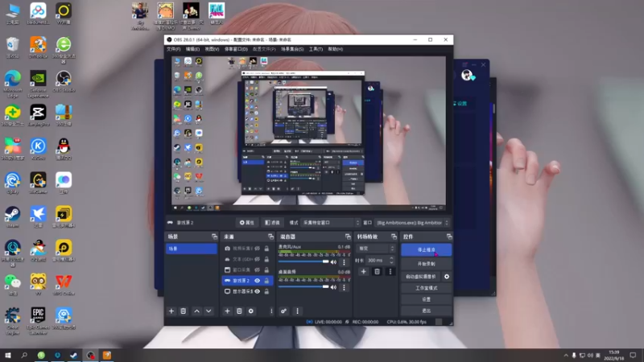This screenshot has width=644, height=362.
Task: Open the File menu in OBS
Action: (173, 49)
